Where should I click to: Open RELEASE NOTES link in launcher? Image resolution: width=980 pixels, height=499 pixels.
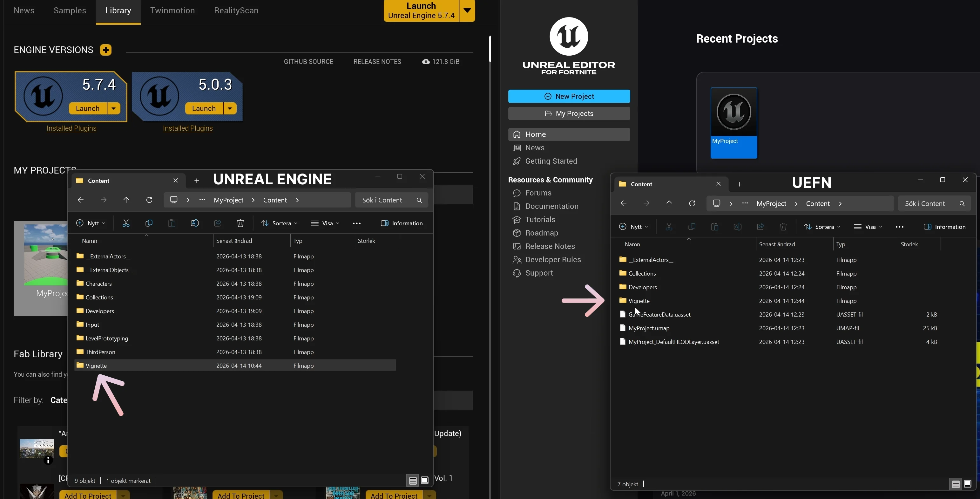[377, 62]
